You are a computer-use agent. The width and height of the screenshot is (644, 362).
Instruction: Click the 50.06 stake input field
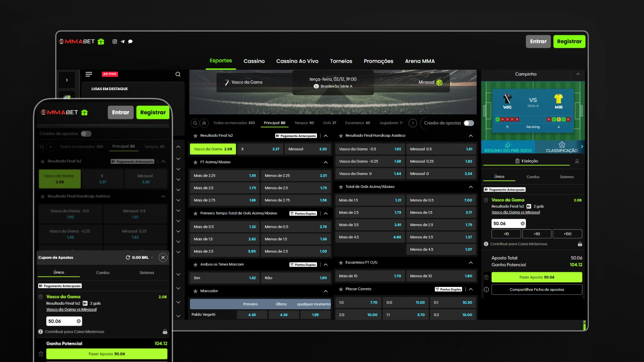tap(506, 224)
